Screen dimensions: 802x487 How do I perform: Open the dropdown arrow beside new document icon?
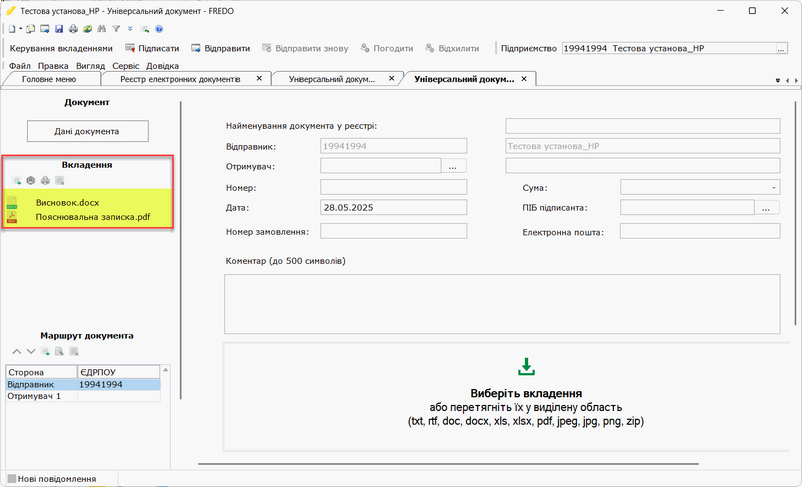20,29
